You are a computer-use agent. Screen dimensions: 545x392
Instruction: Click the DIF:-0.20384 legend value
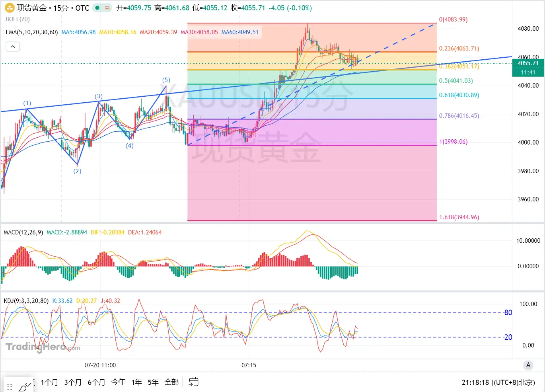pos(107,232)
